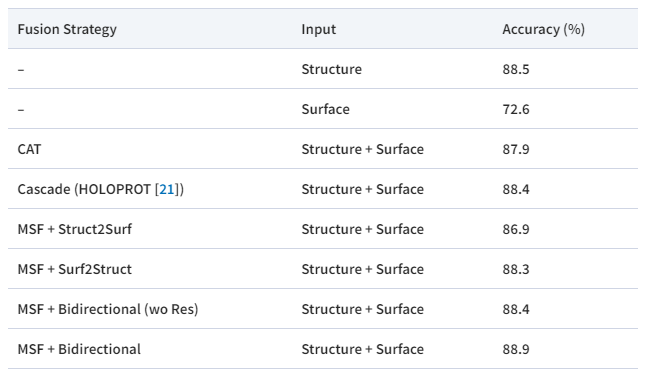The image size is (647, 378).
Task: Select the MSF + Surf2Struct cell
Action: click(75, 269)
